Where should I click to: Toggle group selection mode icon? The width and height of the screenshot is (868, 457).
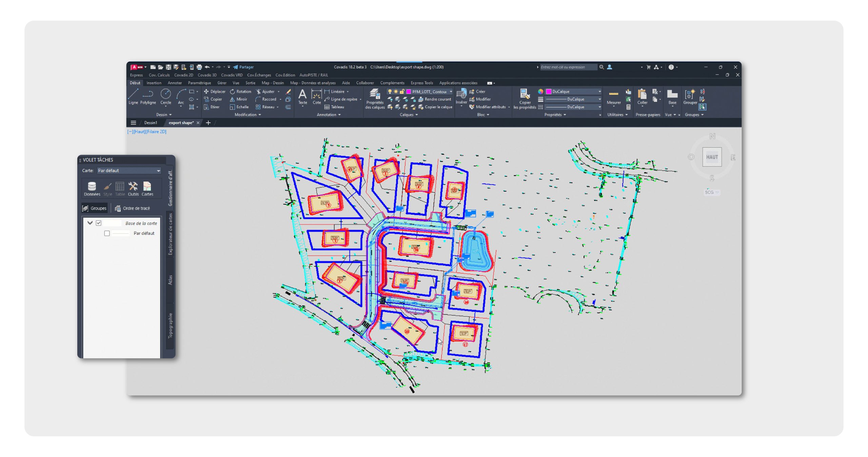702,107
